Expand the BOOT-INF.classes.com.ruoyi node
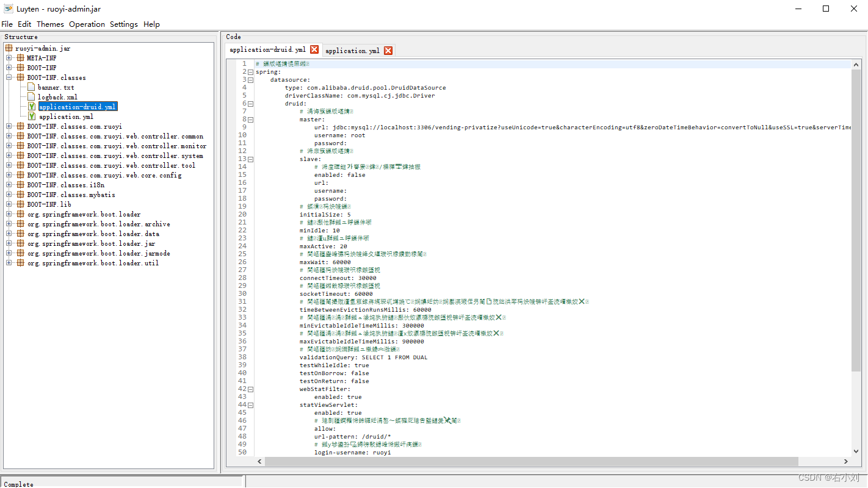 tap(9, 126)
